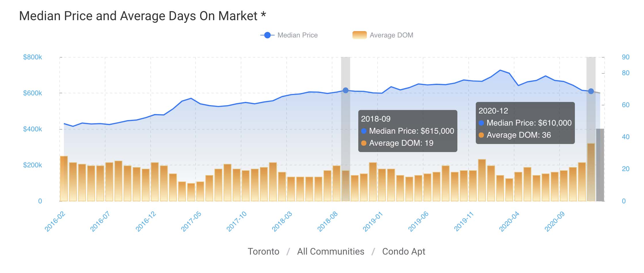The width and height of the screenshot is (644, 273).
Task: Click the 2017-05 x-axis date label
Action: [x=191, y=221]
